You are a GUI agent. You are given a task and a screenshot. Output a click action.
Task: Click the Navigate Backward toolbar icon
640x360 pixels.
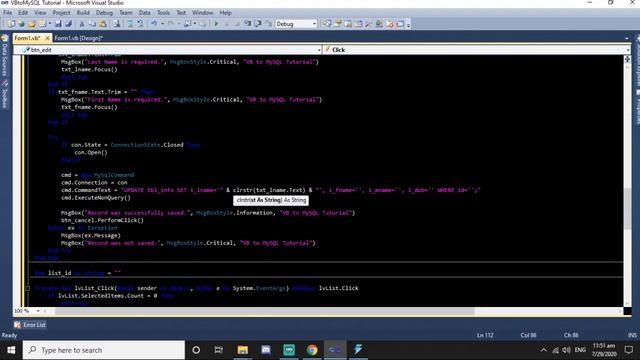tap(187, 24)
